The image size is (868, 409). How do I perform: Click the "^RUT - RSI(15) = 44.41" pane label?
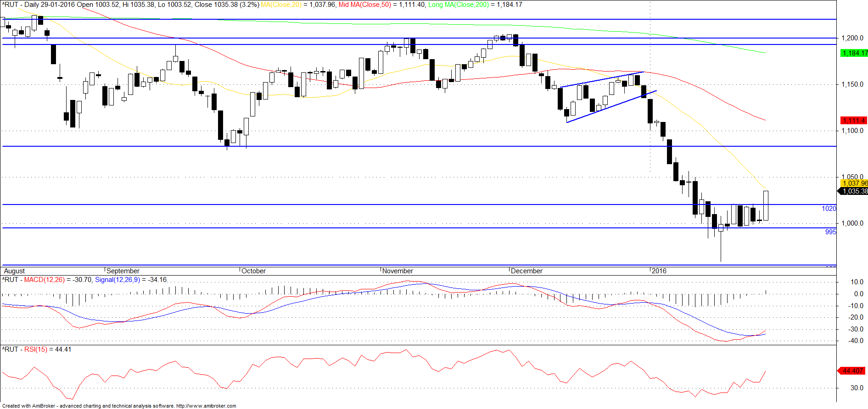37,349
